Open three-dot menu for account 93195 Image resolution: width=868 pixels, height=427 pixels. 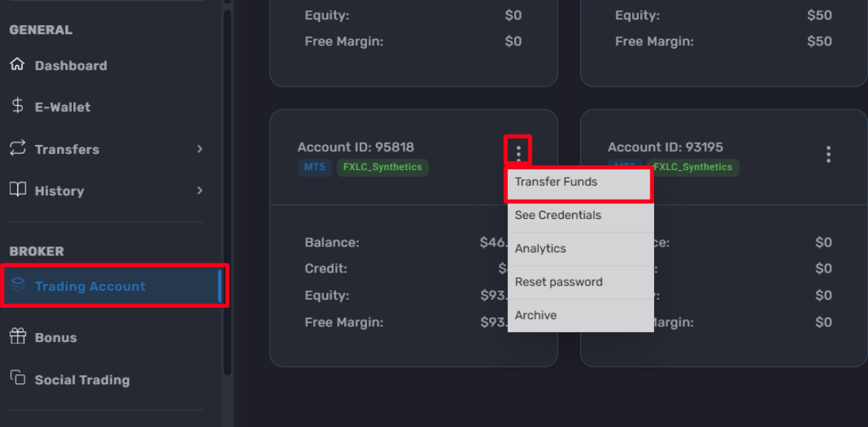(x=828, y=154)
